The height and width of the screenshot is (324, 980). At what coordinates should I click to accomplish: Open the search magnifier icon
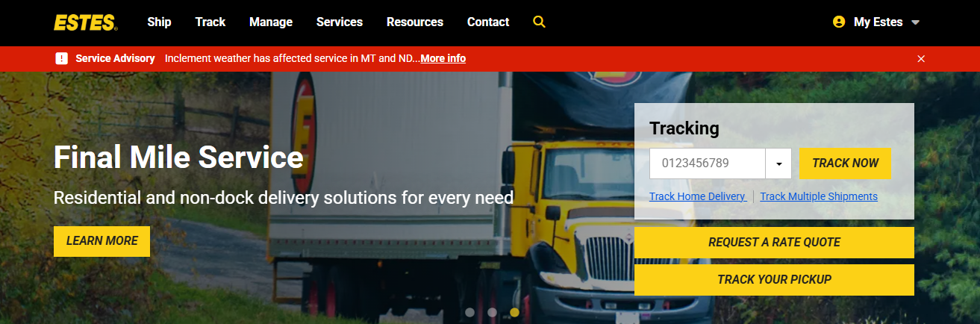pyautogui.click(x=540, y=22)
